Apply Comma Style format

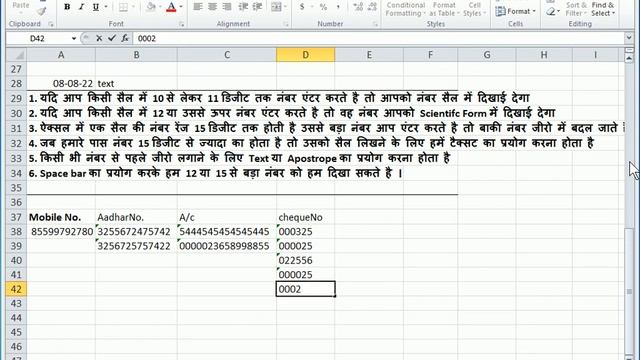(x=338, y=7)
